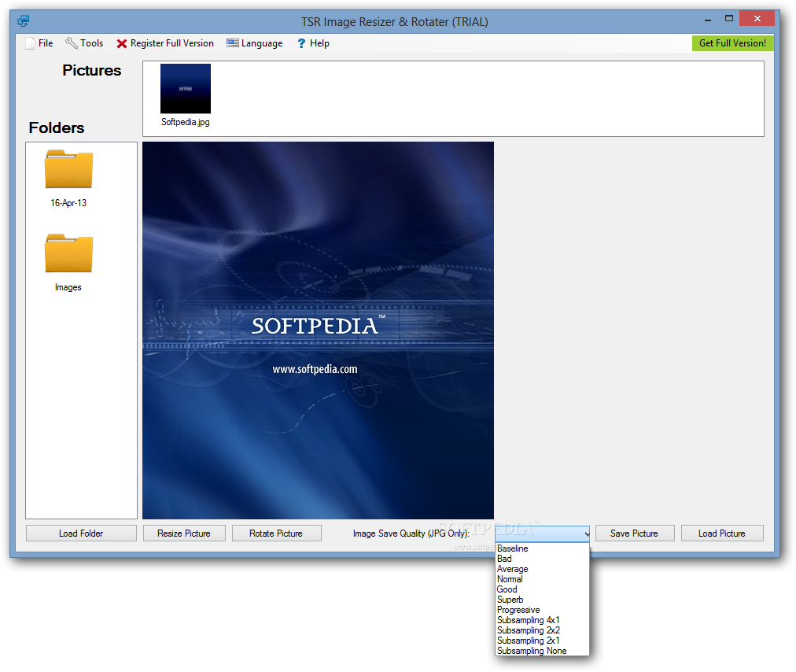Choose Subsampling 2x1 option
This screenshot has height=672, width=796.
click(542, 641)
